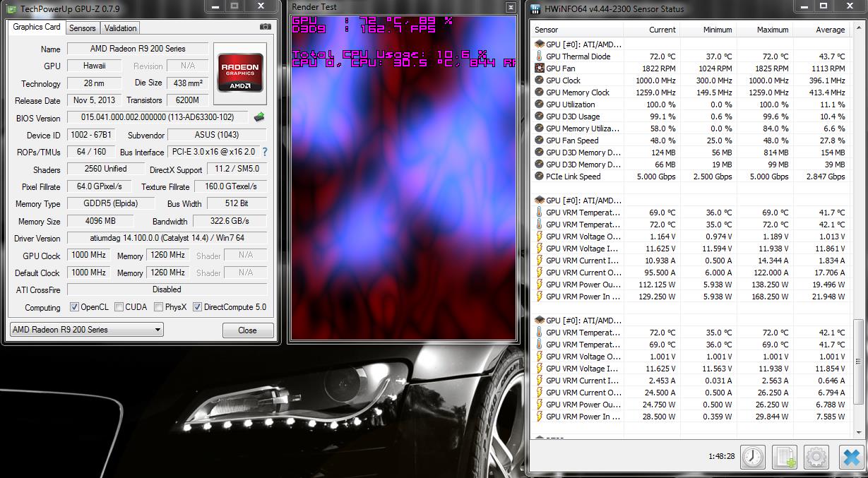Click the ATI CrossFire Disabled field
The width and height of the screenshot is (868, 478).
pyautogui.click(x=167, y=289)
